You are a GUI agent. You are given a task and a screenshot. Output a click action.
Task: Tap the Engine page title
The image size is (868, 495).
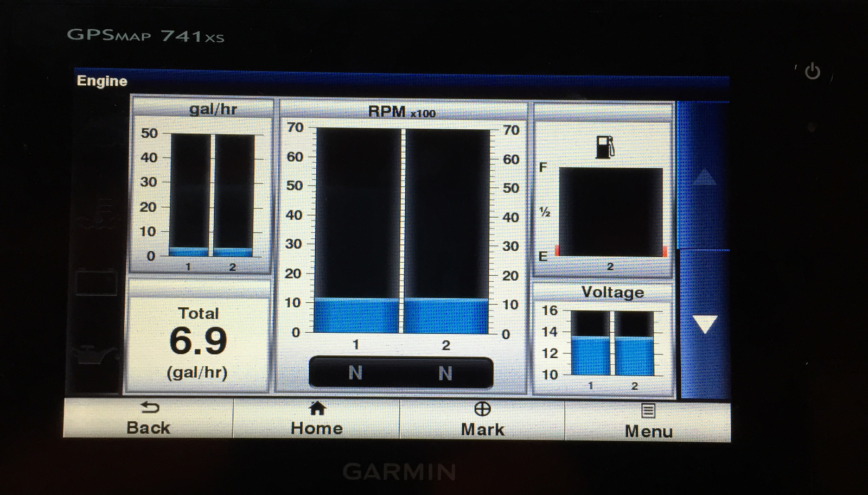(x=102, y=81)
